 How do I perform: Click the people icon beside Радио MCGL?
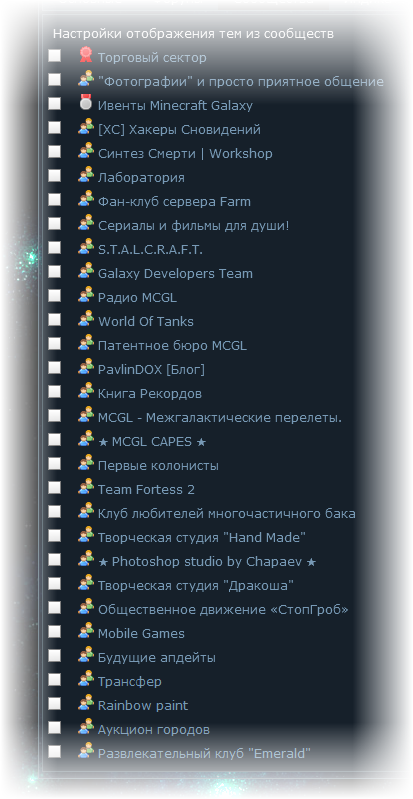click(86, 295)
